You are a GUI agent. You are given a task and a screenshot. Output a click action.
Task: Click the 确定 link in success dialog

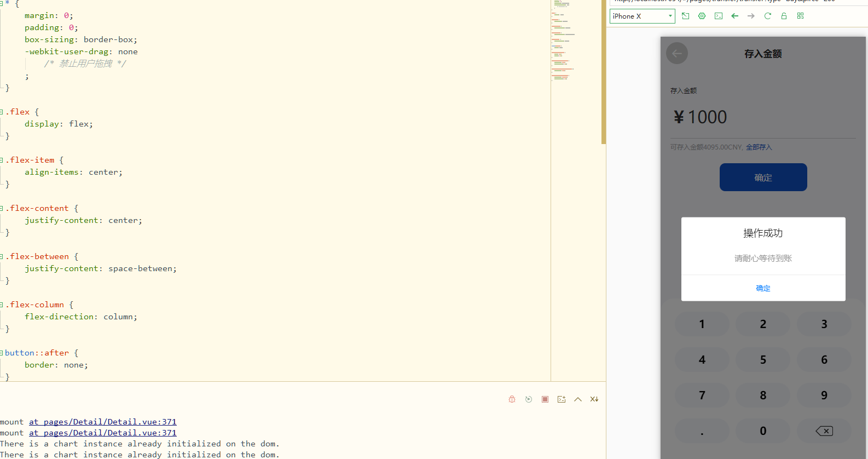click(x=763, y=288)
